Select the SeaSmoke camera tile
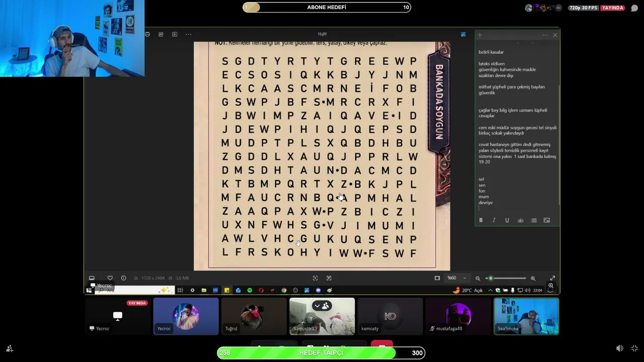Screen dimensions: 644x362 point(526,316)
